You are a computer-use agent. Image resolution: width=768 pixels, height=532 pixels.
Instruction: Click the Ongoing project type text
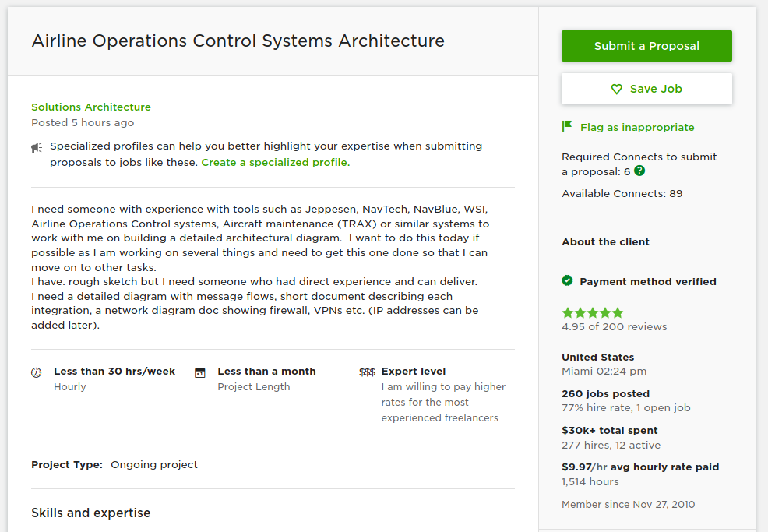click(x=154, y=464)
